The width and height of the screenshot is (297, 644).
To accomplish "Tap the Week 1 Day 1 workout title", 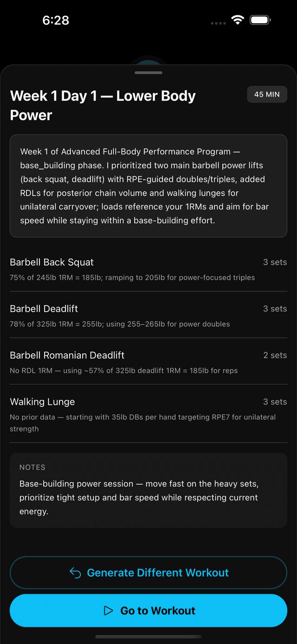I will (x=103, y=105).
